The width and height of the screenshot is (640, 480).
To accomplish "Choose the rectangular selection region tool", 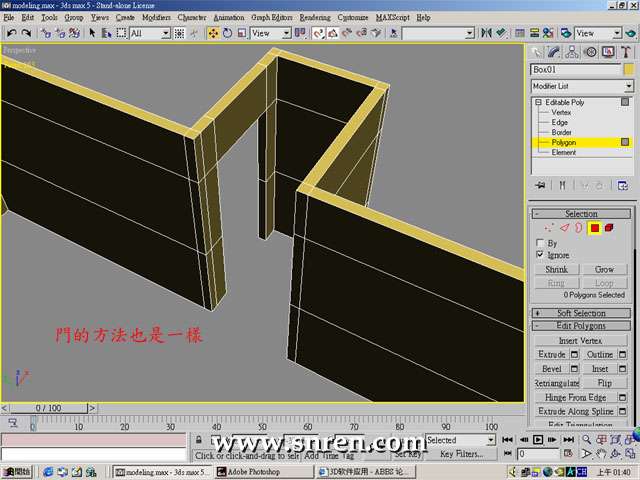I will 121,33.
